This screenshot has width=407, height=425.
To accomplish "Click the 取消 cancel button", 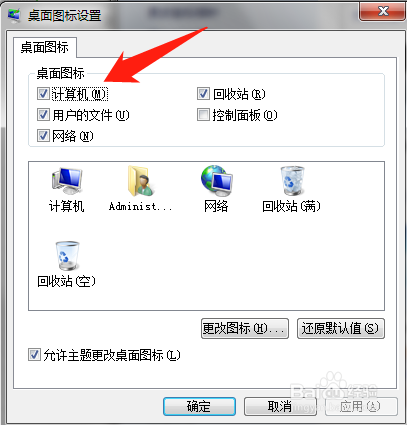I will click(x=280, y=406).
